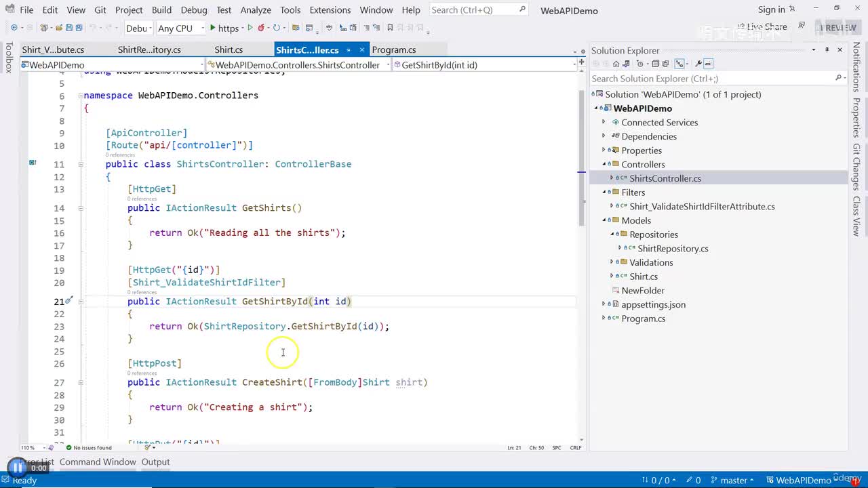Open the Command Window tab

pos(98,462)
